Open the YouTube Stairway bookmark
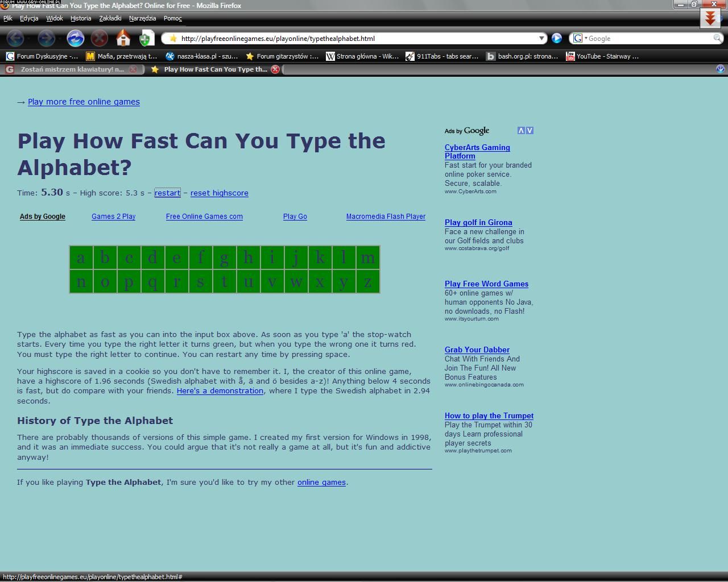 602,56
